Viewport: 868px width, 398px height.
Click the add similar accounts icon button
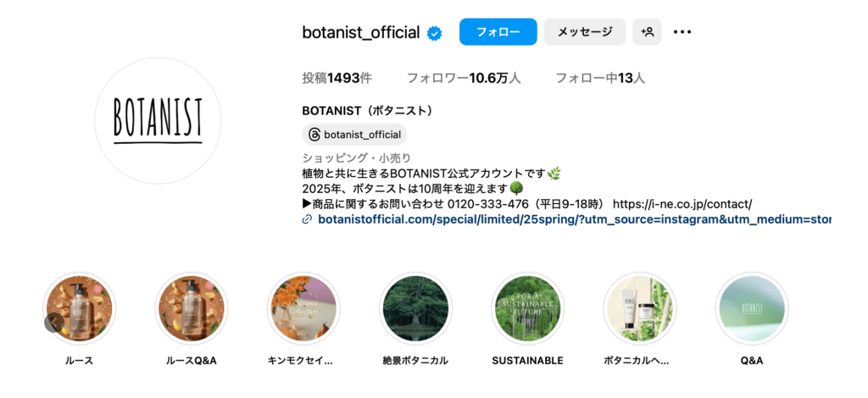(x=647, y=32)
